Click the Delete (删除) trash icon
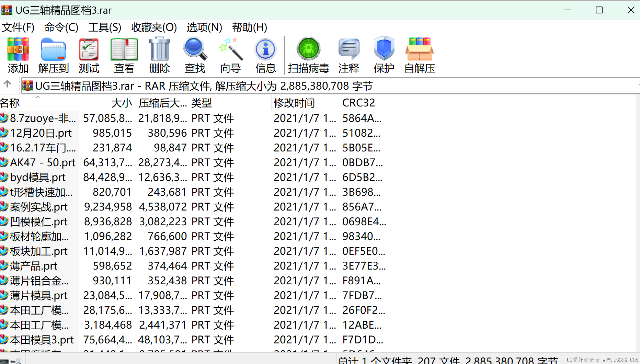Screen dimensions: 640x364 click(x=160, y=55)
